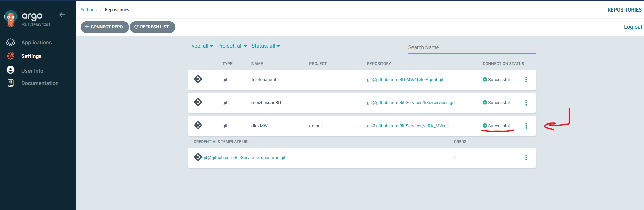Viewport: 644px width, 210px height.
Task: Click the Connect Repo button
Action: pyautogui.click(x=104, y=27)
